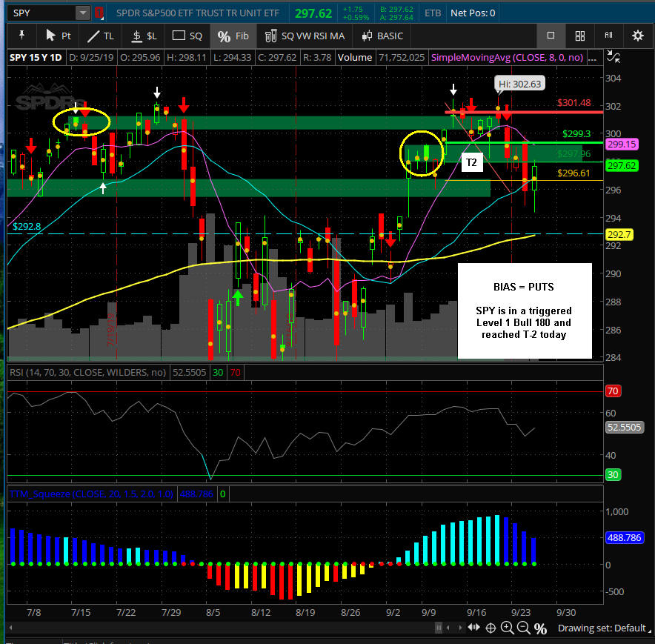Viewport: 655px width, 644px height.
Task: Click the 299.15 magenta price bubble
Action: (x=622, y=145)
